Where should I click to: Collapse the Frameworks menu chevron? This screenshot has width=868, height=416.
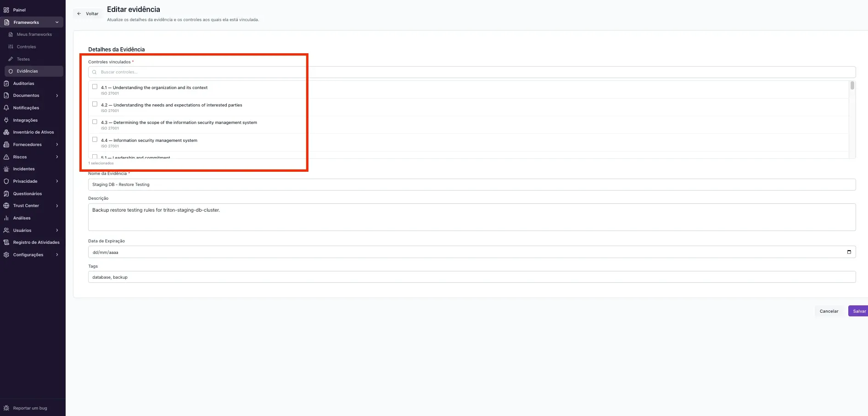tap(57, 22)
